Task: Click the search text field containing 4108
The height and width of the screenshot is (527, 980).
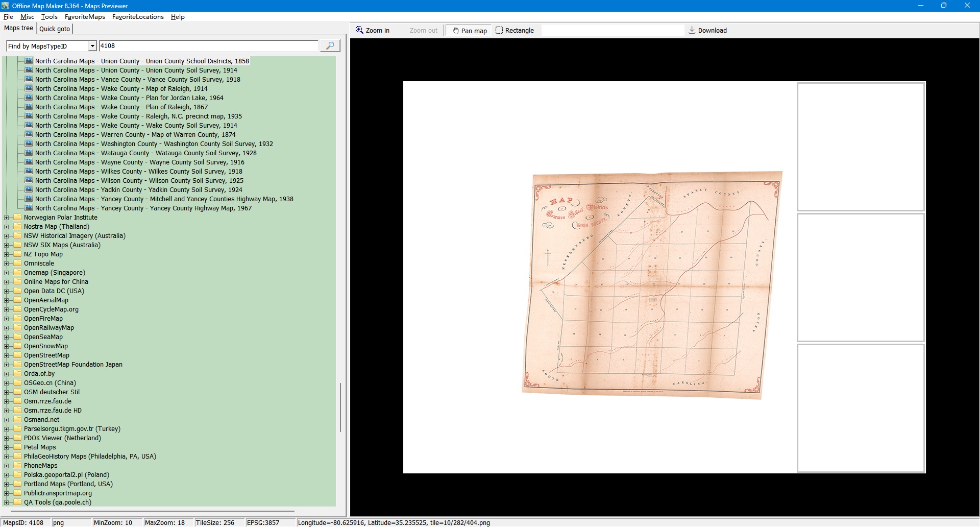Action: click(208, 46)
